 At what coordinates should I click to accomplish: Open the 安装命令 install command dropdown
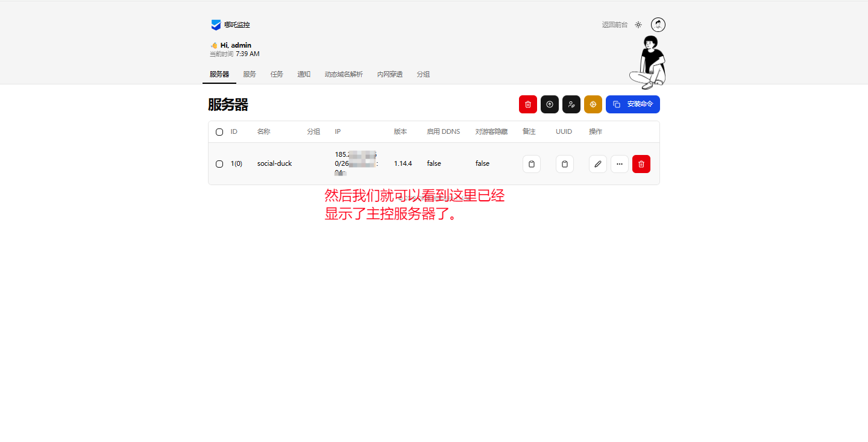tap(632, 104)
